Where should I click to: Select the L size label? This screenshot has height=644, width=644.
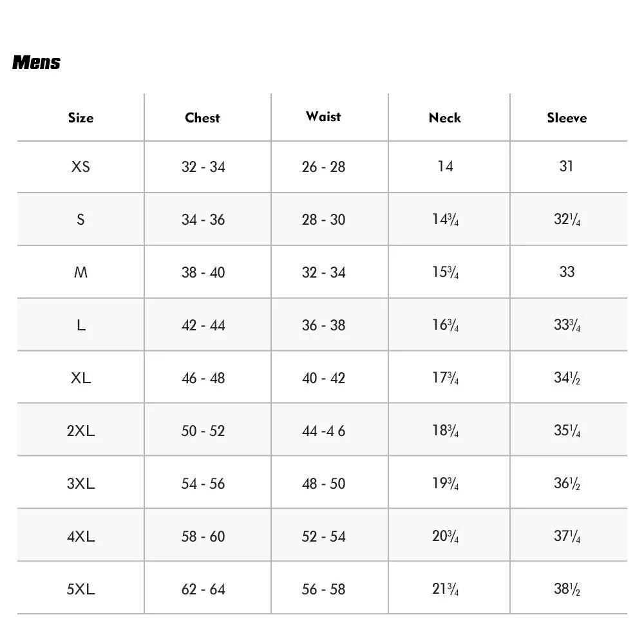tap(81, 325)
